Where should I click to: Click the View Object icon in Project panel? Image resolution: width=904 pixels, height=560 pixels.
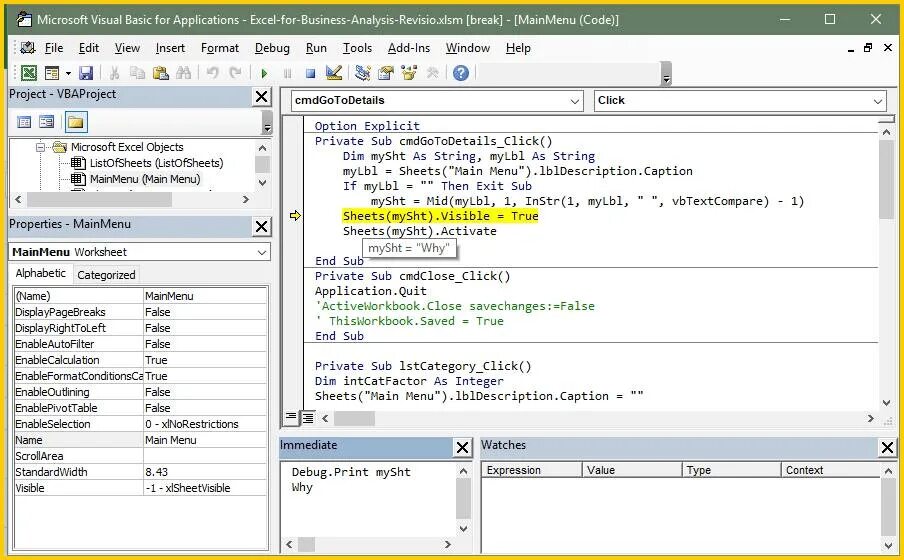[x=46, y=122]
